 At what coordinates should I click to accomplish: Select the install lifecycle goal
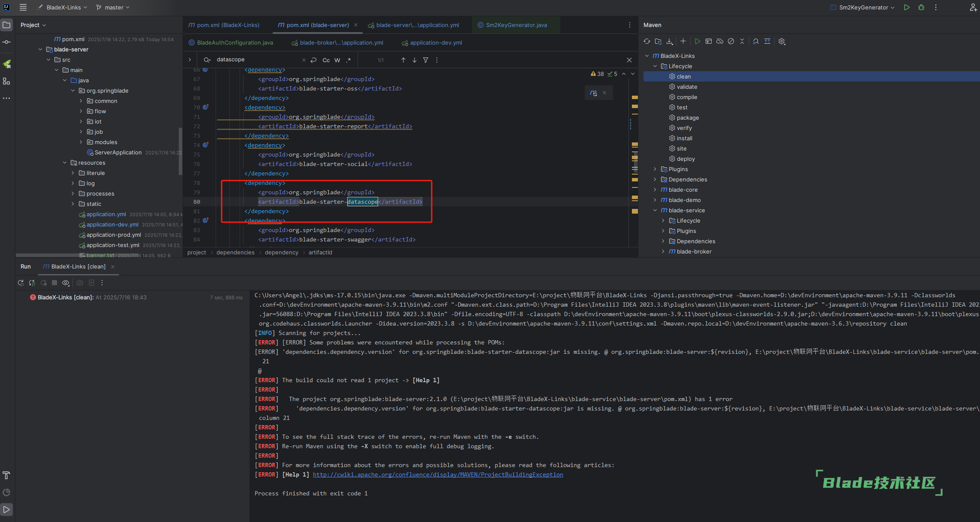[x=684, y=138]
